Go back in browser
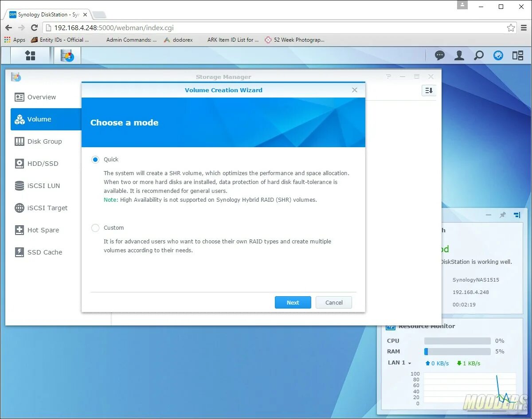Screen dimensions: 532x419 tap(9, 27)
